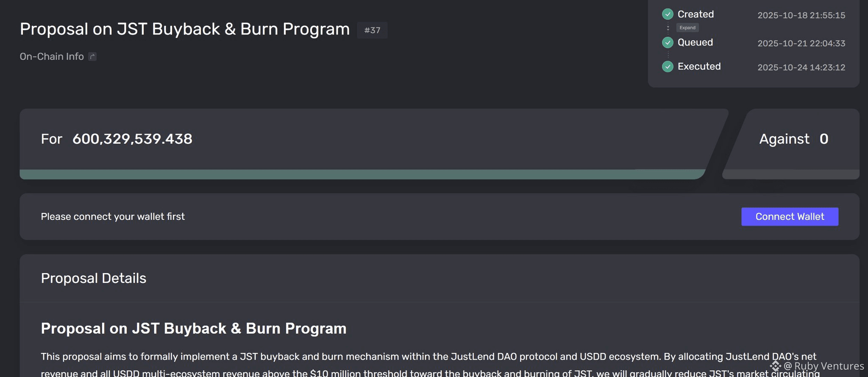Click the Created status checkmark icon
The width and height of the screenshot is (868, 377).
tap(668, 14)
